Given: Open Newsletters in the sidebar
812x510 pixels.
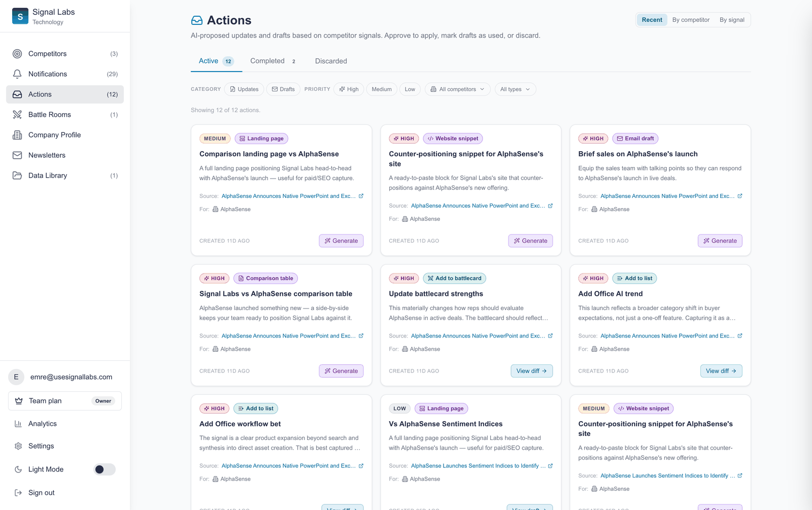Looking at the screenshot, I should (x=65, y=155).
